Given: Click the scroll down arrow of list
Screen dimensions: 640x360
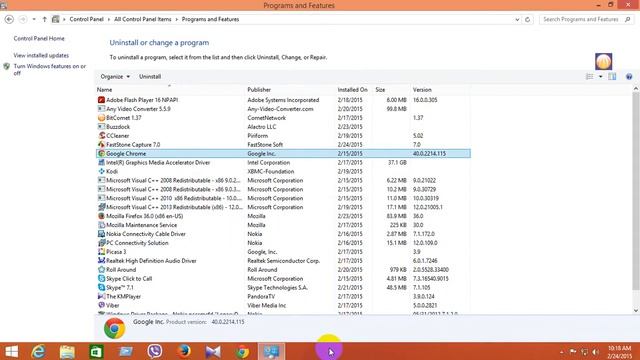Looking at the screenshot, I should (636, 311).
